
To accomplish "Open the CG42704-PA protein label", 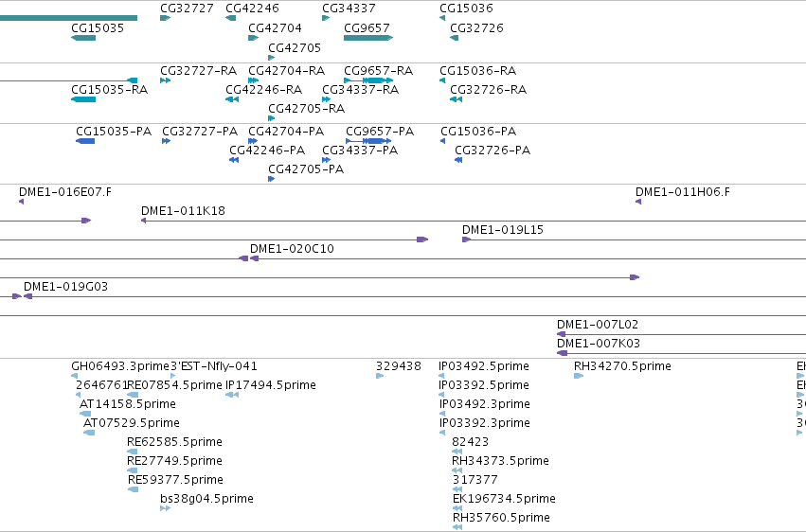I will (x=286, y=132).
